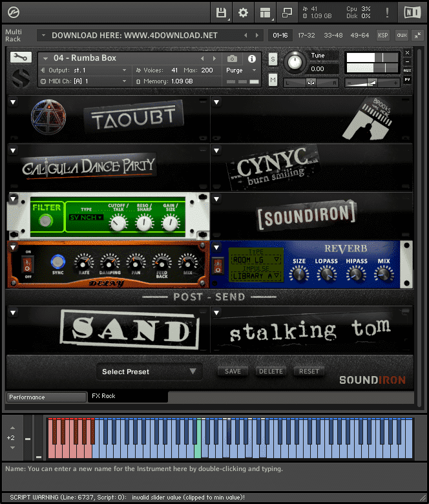Expand the Caligula Dance Party slot menu

[x=13, y=151]
